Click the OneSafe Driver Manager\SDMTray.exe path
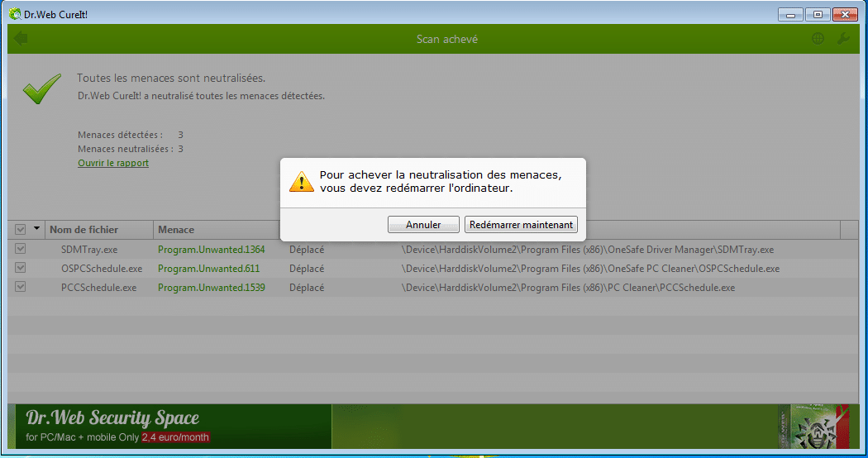This screenshot has width=868, height=458. tap(587, 250)
